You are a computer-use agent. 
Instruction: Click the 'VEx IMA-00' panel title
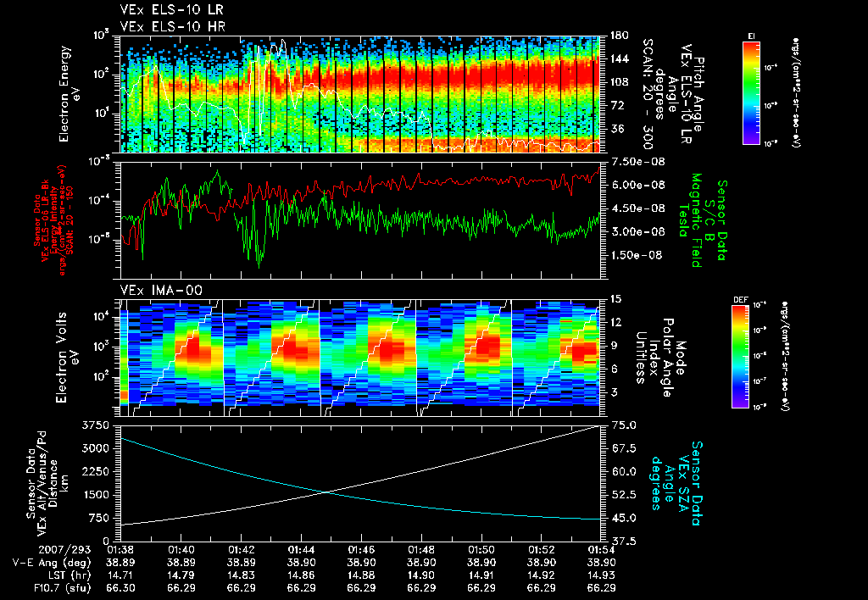point(161,291)
